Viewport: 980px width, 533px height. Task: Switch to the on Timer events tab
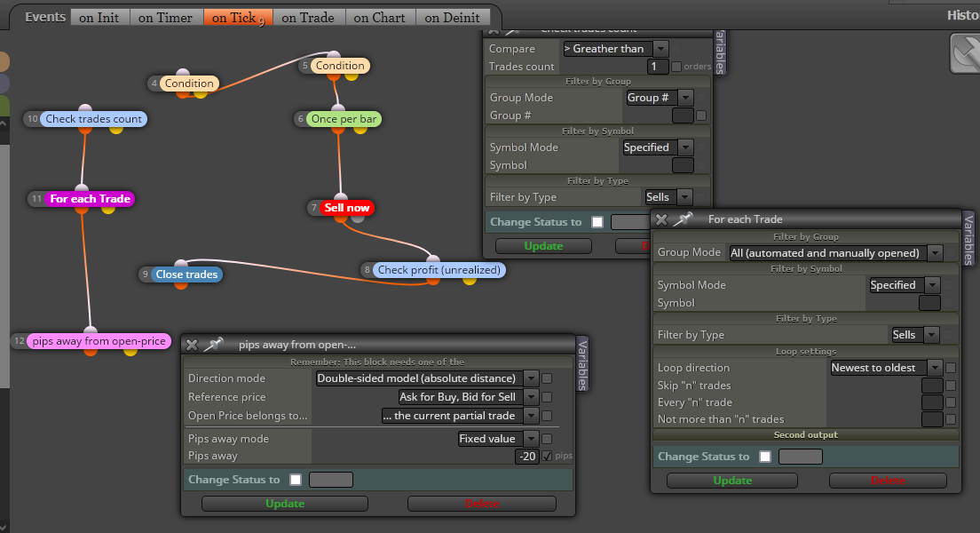[x=165, y=18]
